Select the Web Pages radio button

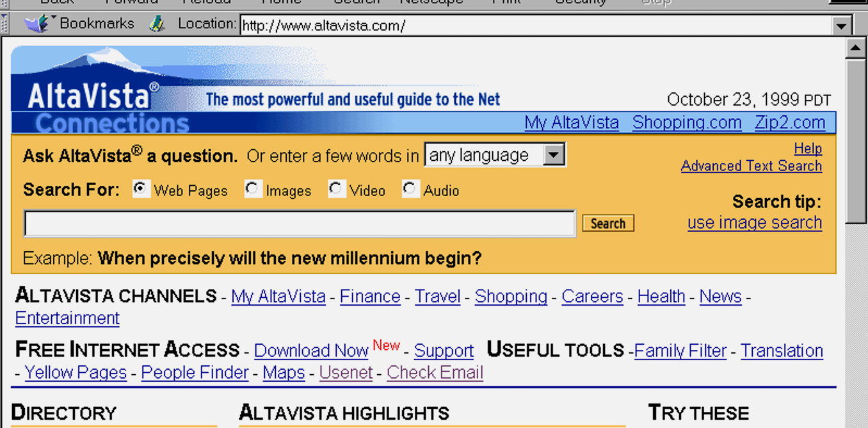click(x=141, y=189)
